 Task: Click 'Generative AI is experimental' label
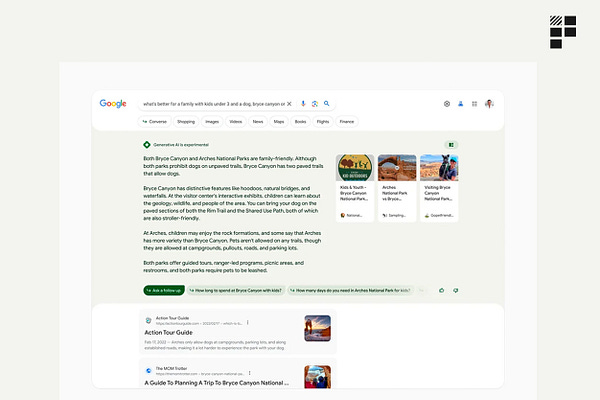(181, 145)
